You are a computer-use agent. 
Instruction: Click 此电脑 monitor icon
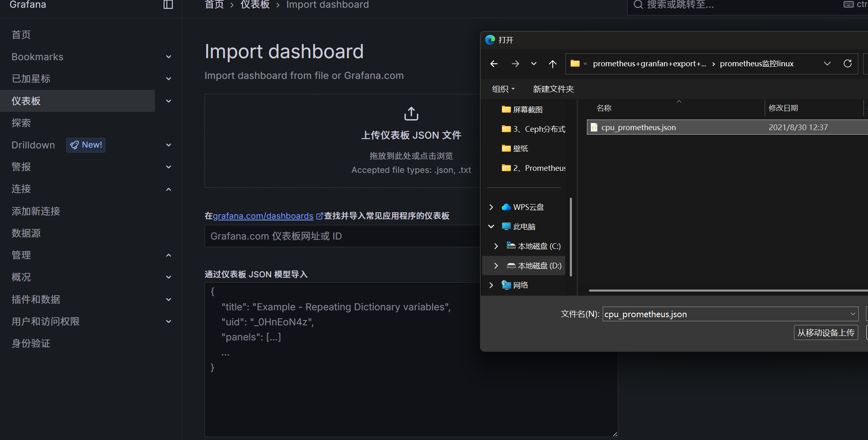click(x=506, y=226)
